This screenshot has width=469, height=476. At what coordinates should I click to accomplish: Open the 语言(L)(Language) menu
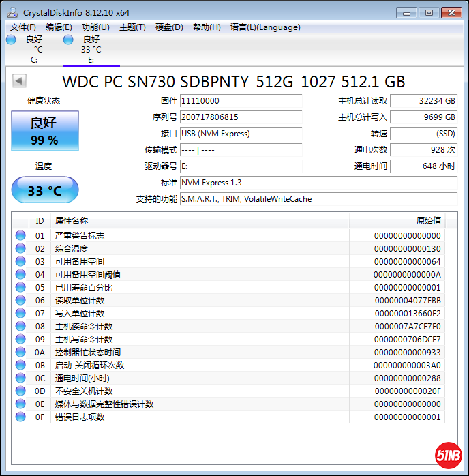click(x=265, y=27)
